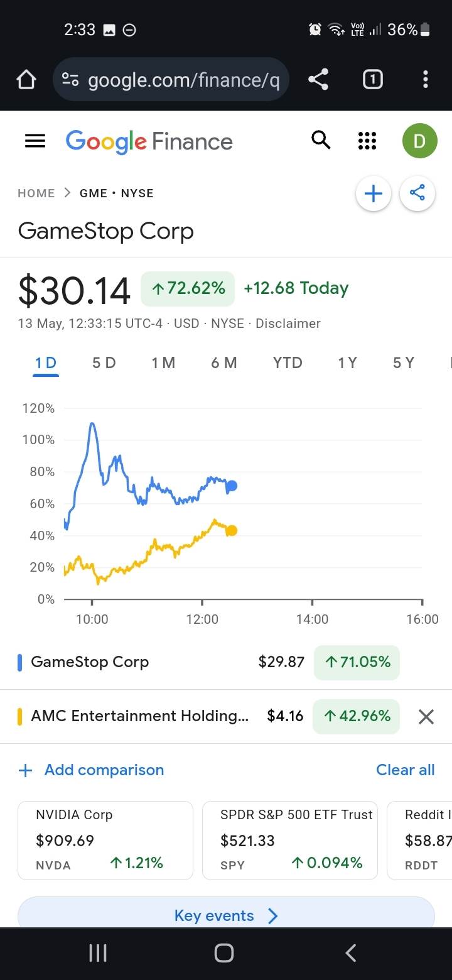Open the hamburger navigation menu

[x=35, y=141]
